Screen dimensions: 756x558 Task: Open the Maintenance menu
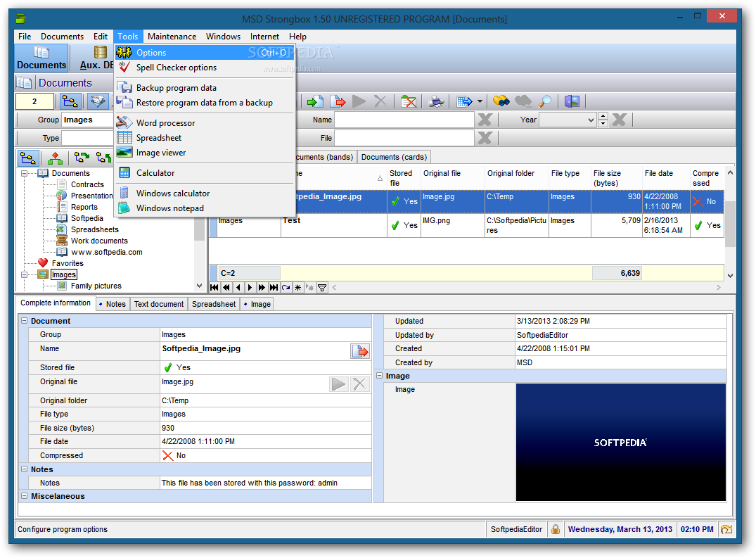[172, 37]
